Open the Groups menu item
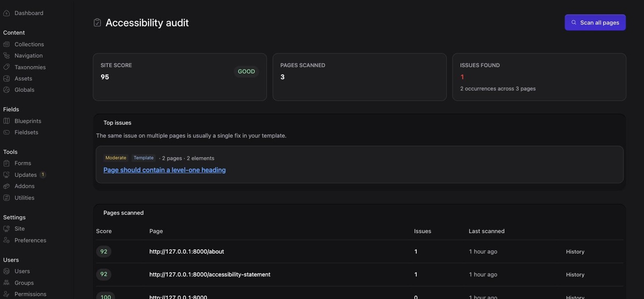This screenshot has height=299, width=644. pyautogui.click(x=24, y=283)
